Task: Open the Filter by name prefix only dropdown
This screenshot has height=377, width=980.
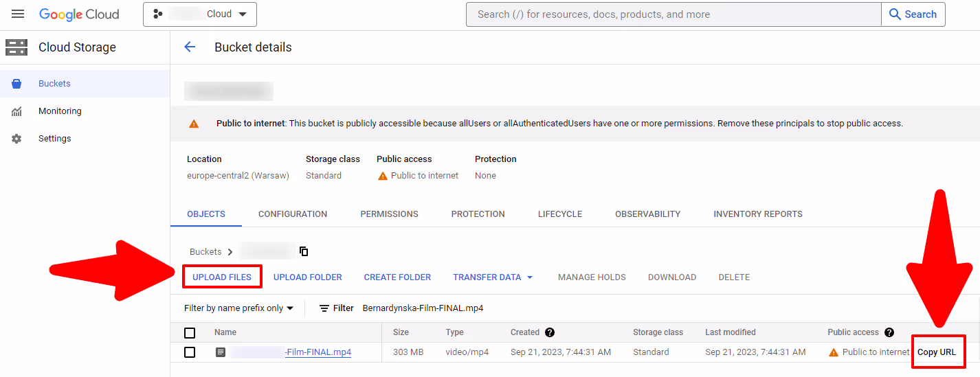Action: point(238,308)
